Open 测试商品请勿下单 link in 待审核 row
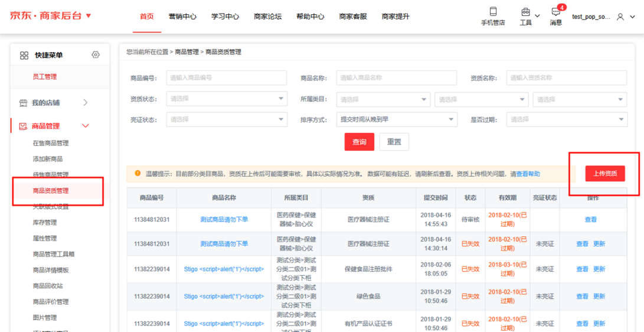Image resolution: width=644 pixels, height=332 pixels. pos(224,219)
